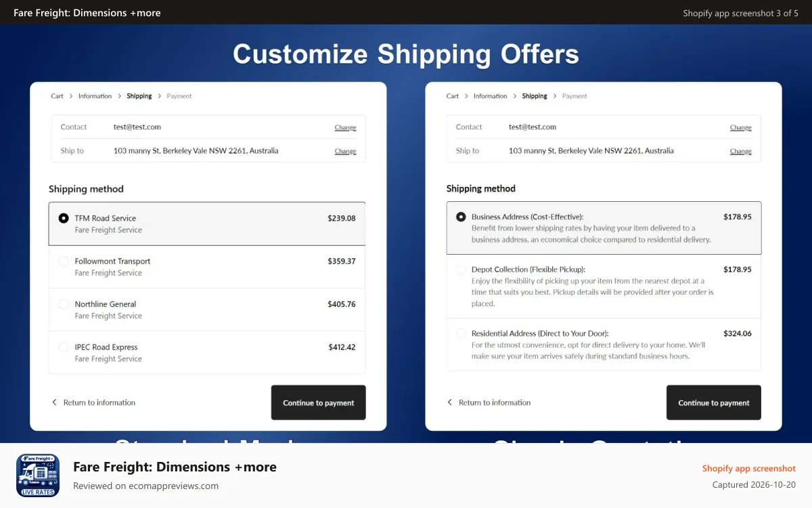The width and height of the screenshot is (812, 508).
Task: Continue to payment in left panel
Action: tap(319, 402)
